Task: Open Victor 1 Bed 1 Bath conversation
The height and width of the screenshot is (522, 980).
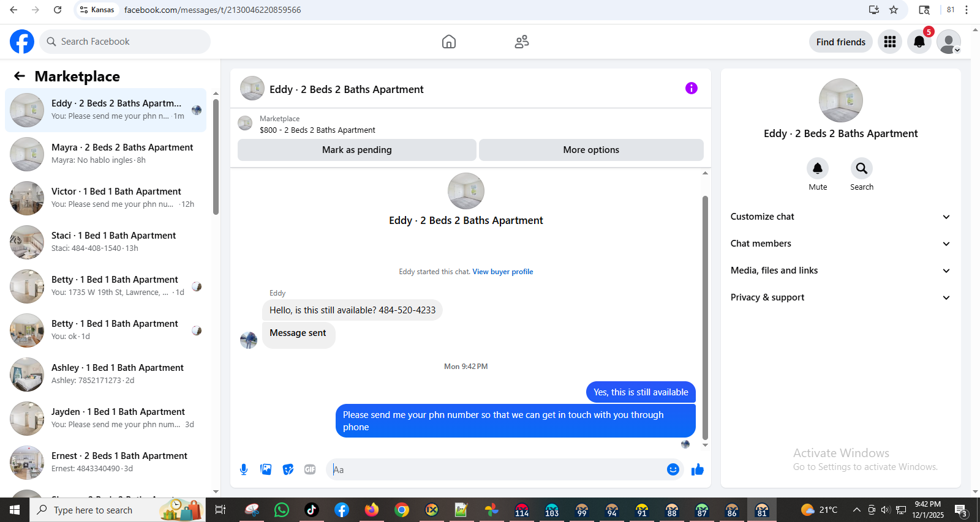Action: click(105, 198)
